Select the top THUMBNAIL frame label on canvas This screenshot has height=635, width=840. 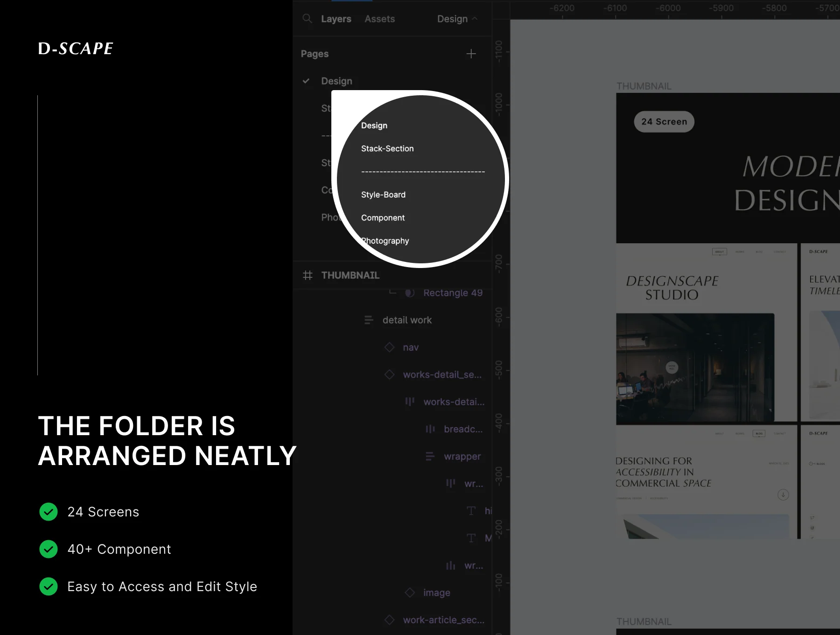point(644,86)
